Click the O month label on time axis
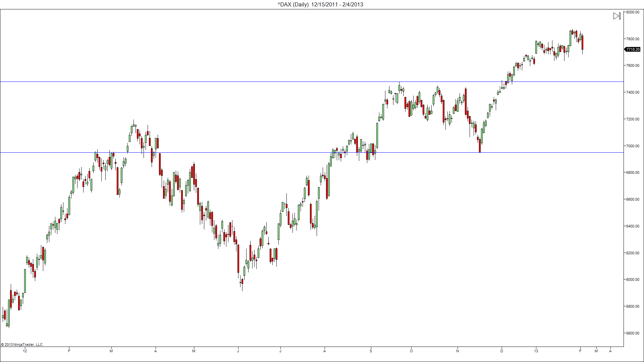 point(411,351)
